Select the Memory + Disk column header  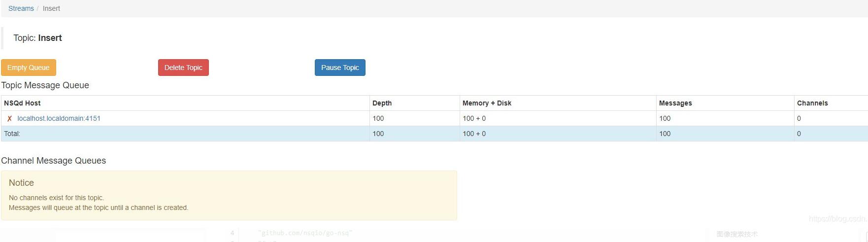(x=487, y=103)
